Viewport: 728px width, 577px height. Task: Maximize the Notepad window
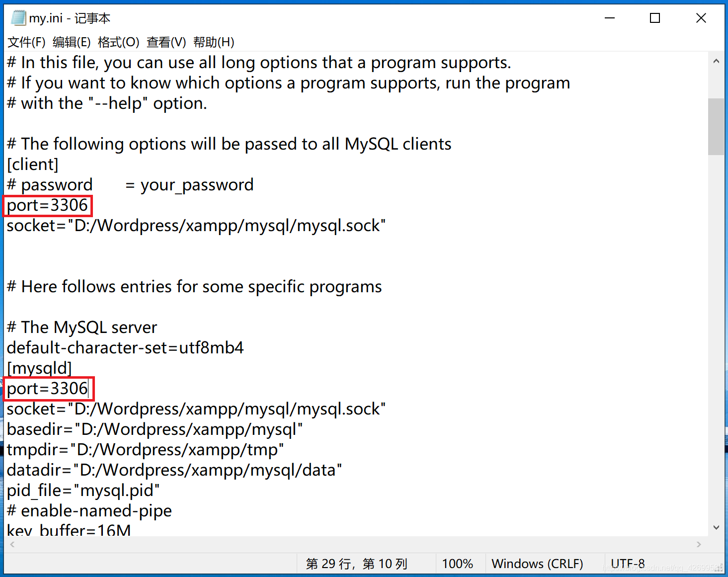click(655, 18)
